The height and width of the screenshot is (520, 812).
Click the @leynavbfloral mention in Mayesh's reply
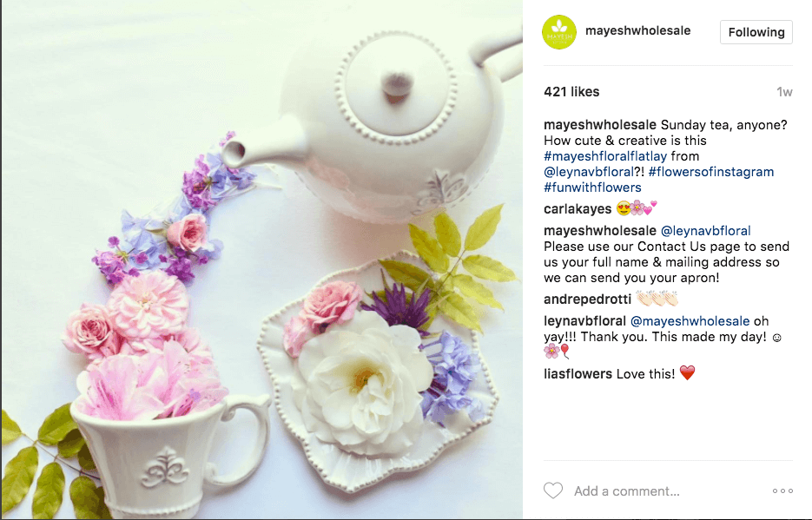tap(706, 231)
